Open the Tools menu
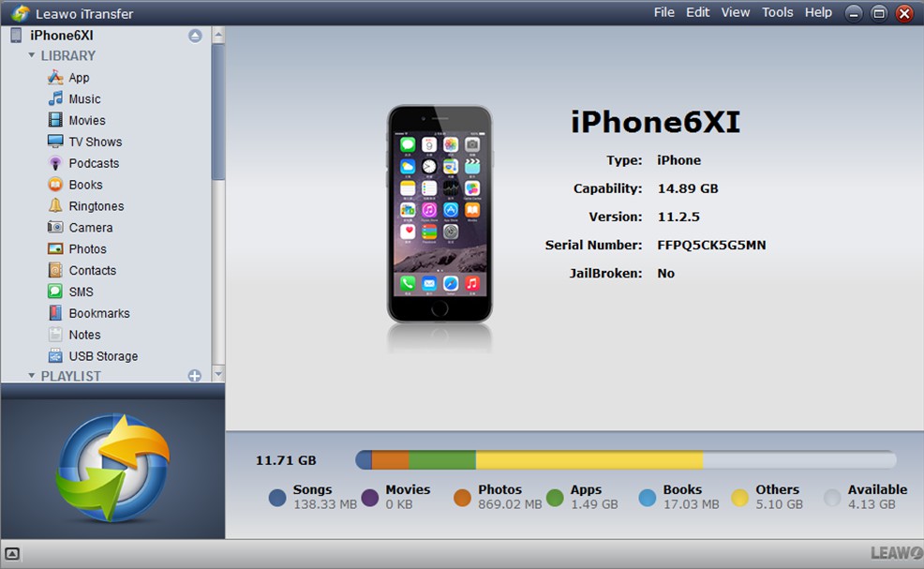Screen dimensions: 924x569 tap(777, 12)
